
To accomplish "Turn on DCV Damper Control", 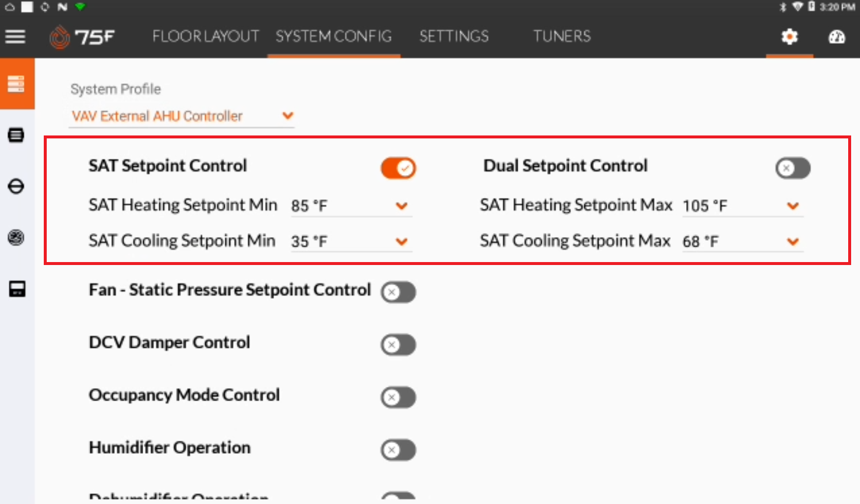I will [x=398, y=344].
